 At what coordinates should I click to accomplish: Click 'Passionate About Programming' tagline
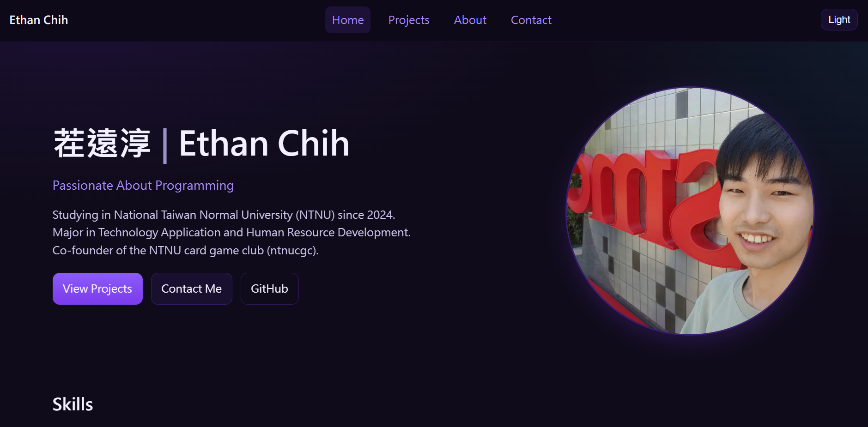click(143, 185)
